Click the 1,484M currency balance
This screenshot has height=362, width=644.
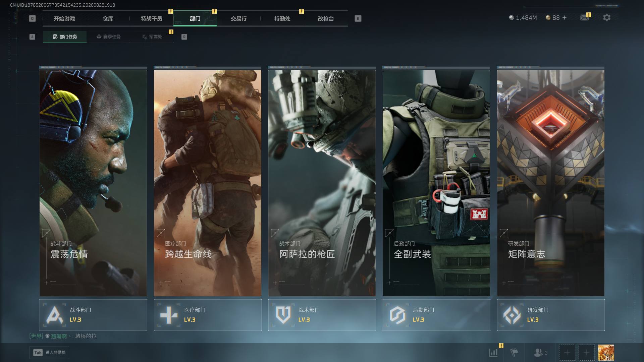tap(523, 18)
